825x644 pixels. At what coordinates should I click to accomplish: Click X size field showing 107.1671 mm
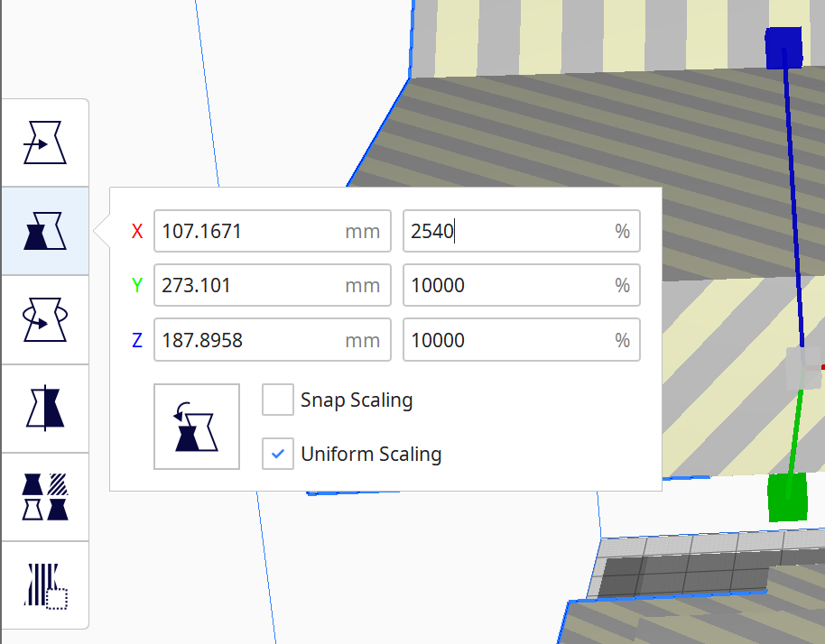point(273,231)
